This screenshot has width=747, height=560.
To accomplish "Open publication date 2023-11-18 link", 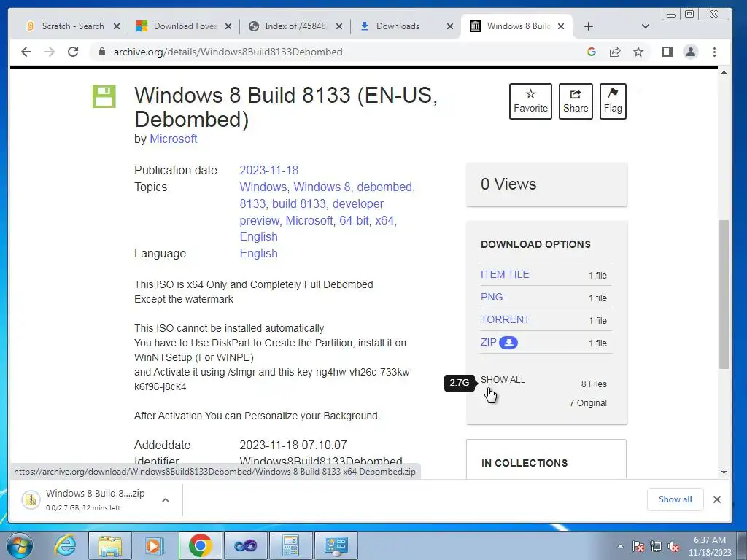I will coord(268,170).
